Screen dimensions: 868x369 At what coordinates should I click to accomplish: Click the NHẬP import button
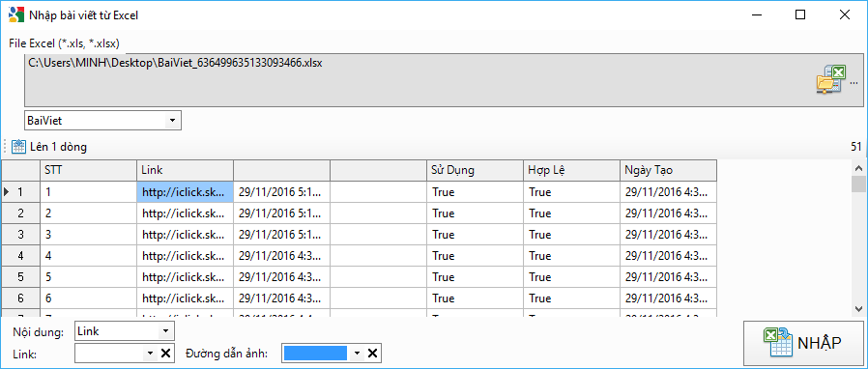tap(802, 343)
